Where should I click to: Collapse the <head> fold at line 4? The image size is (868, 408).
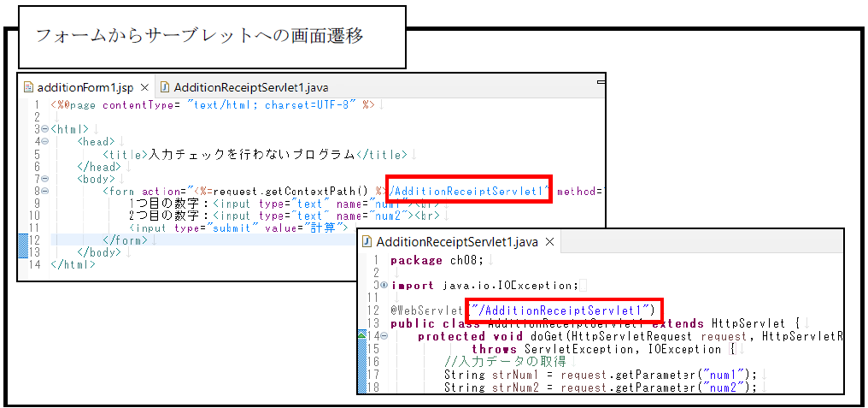44,142
